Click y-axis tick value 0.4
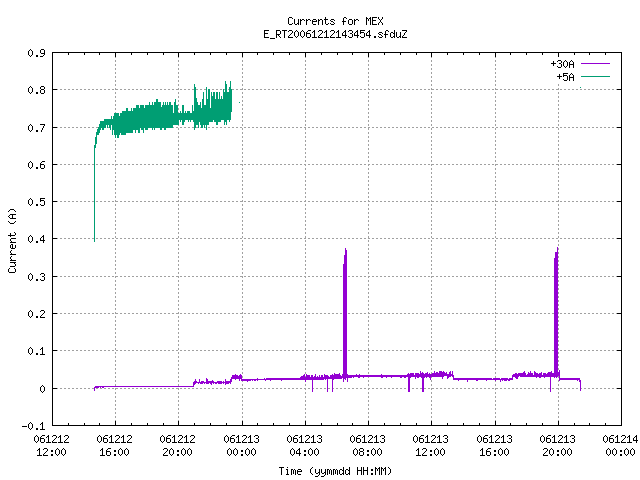 pos(37,239)
